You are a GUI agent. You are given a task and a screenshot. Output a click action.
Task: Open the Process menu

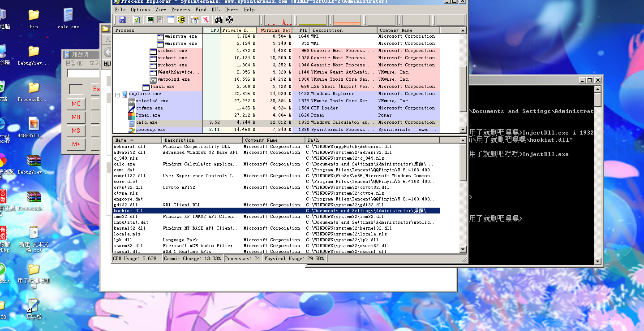tap(181, 9)
